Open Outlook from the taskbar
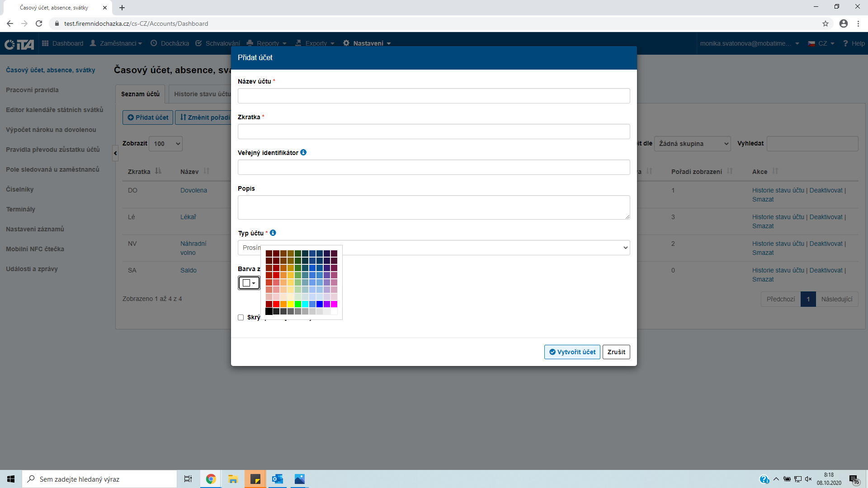 [x=277, y=479]
